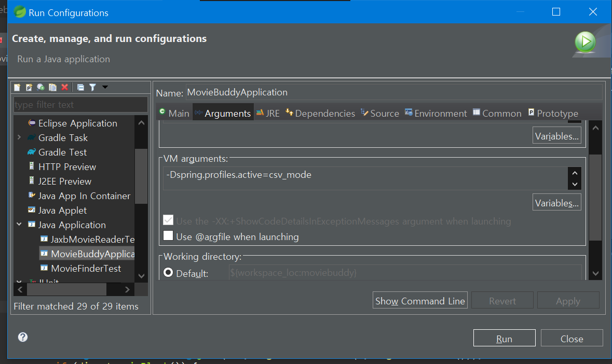Viewport: 612px width, 364px height.
Task: Switch to the Environment tab
Action: [436, 114]
